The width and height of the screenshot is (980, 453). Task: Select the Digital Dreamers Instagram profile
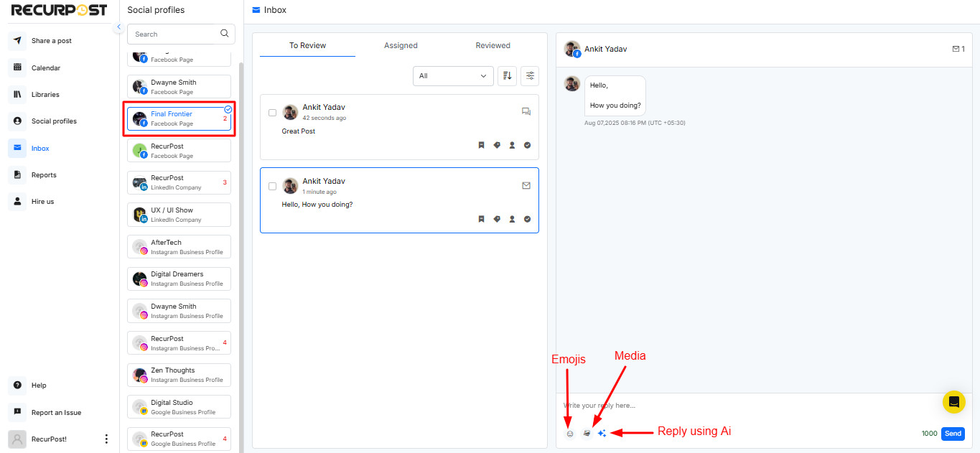[179, 279]
